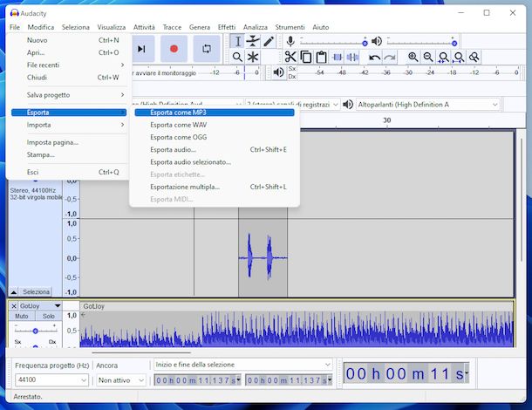Image resolution: width=532 pixels, height=410 pixels.
Task: Open the Frequenza progetto 44100 dropdown
Action: click(51, 379)
